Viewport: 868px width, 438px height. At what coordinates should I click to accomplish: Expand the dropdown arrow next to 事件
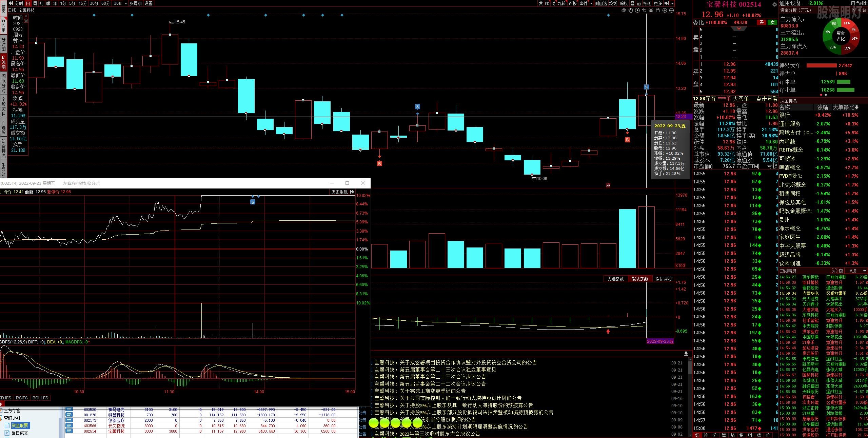click(591, 3)
